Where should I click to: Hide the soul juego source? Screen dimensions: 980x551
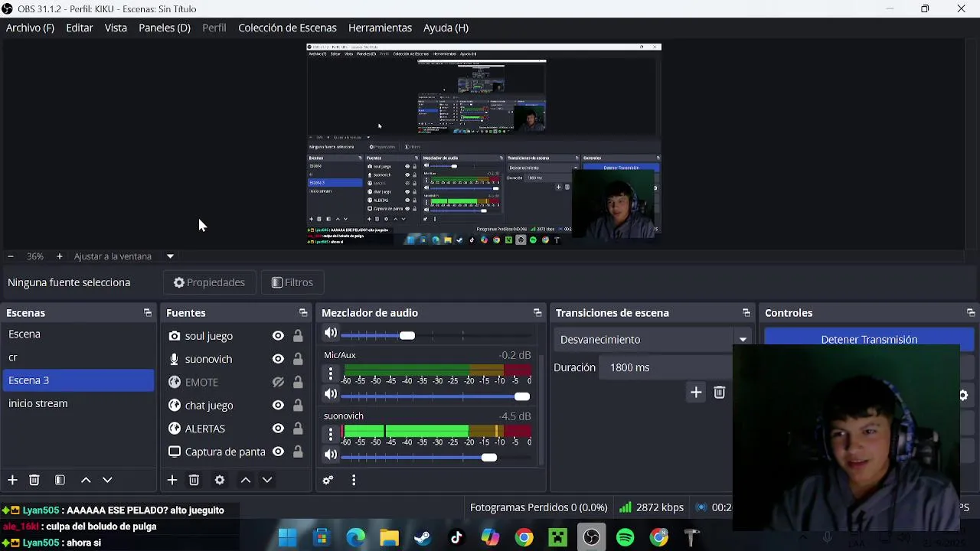click(x=278, y=336)
